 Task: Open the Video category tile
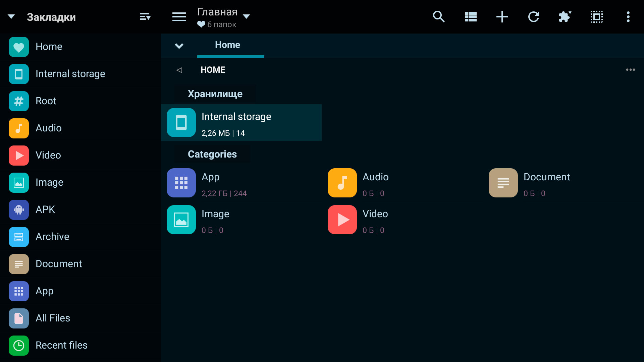coord(402,220)
